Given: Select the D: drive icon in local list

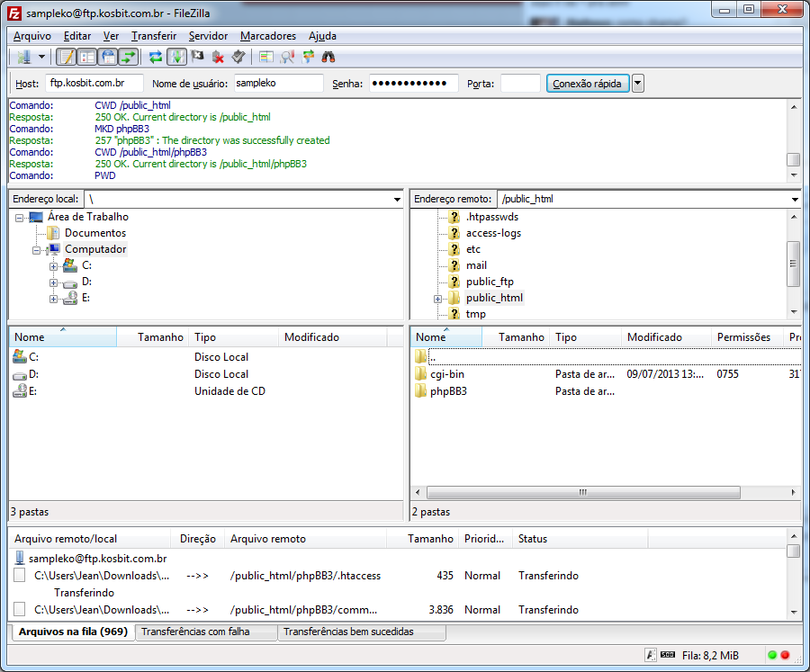Looking at the screenshot, I should click(20, 374).
